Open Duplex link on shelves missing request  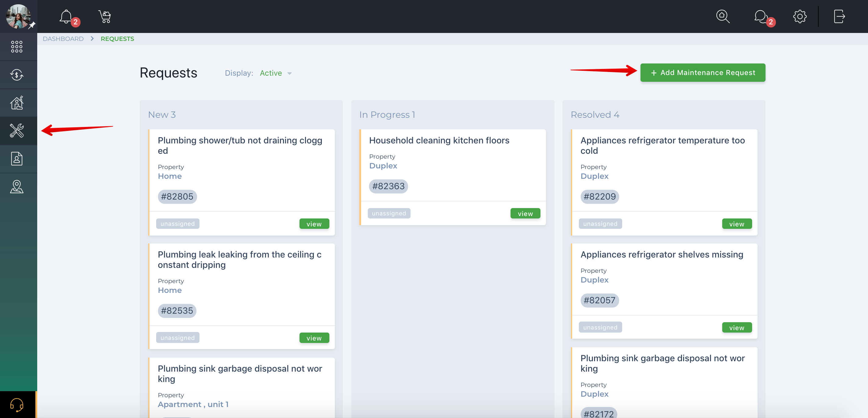594,279
